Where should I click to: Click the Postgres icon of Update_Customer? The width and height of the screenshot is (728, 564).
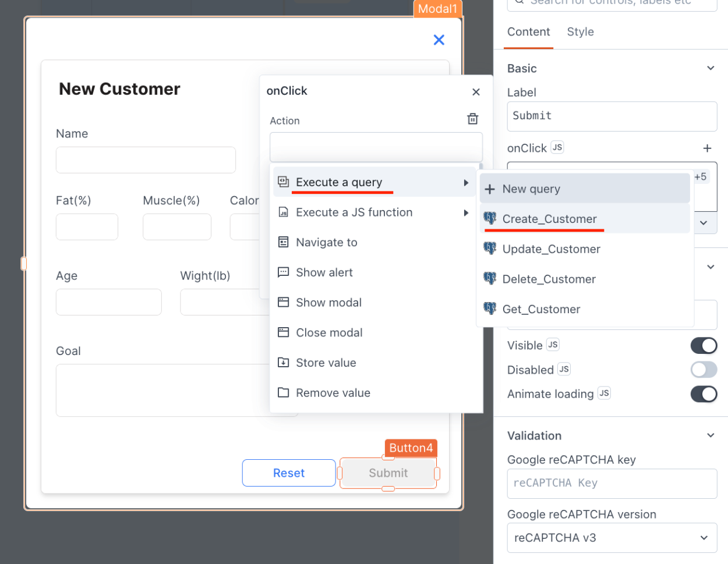(490, 249)
